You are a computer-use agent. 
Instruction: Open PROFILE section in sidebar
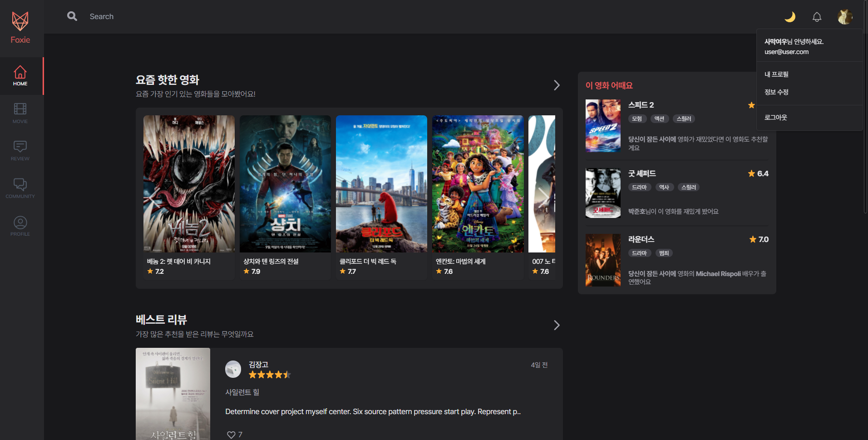pyautogui.click(x=20, y=226)
